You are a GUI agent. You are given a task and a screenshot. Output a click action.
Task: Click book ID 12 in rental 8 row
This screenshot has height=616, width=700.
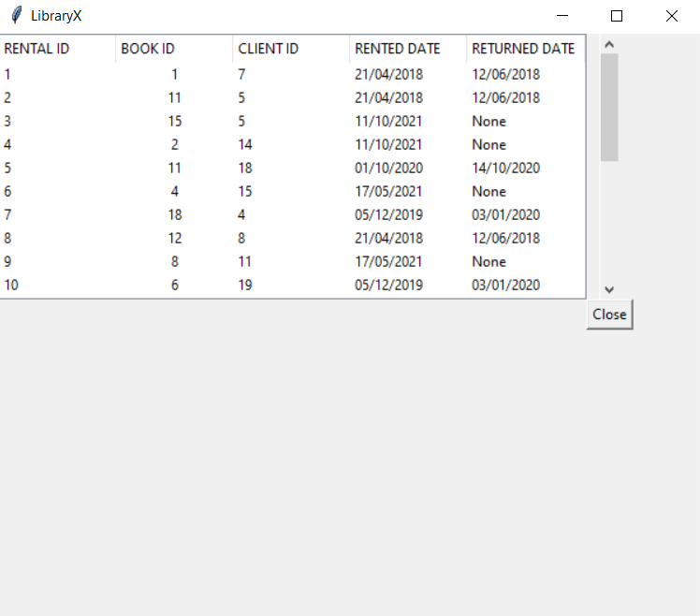[x=175, y=238]
